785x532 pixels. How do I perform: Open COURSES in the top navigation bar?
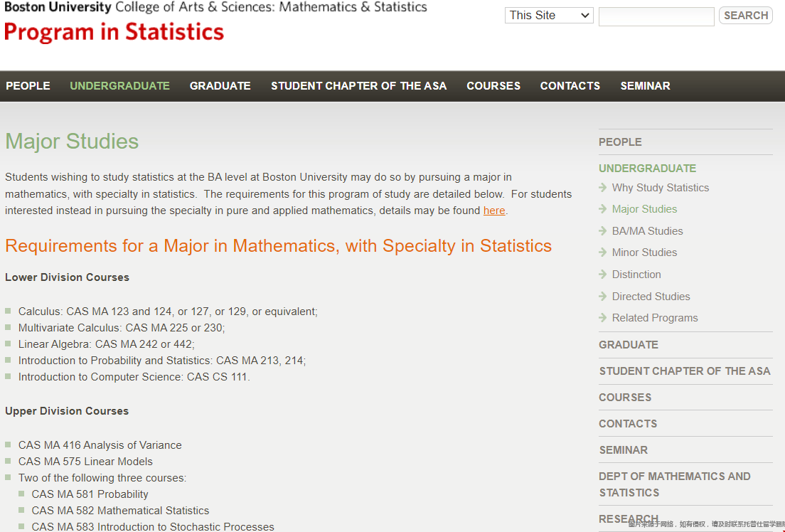coord(493,86)
